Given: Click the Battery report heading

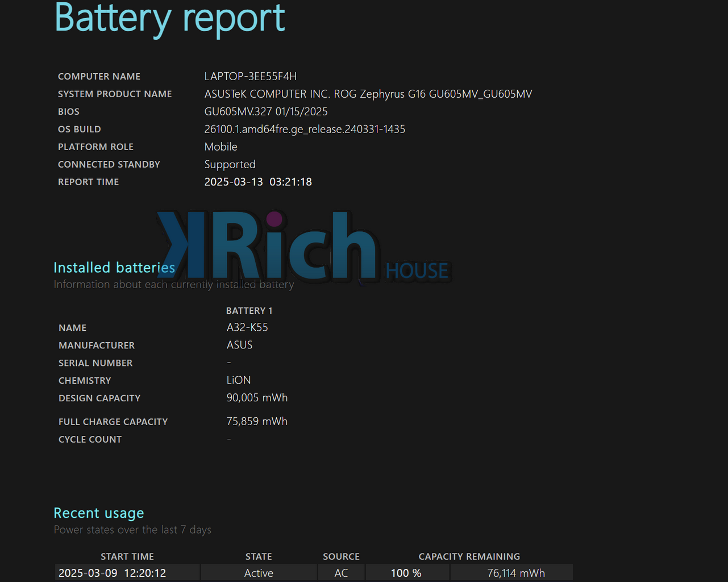Looking at the screenshot, I should pos(169,18).
